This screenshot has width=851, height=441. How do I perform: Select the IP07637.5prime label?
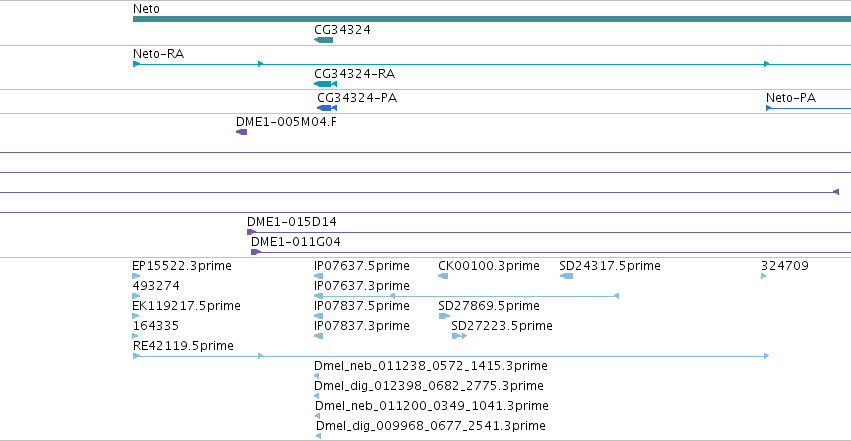(x=361, y=266)
